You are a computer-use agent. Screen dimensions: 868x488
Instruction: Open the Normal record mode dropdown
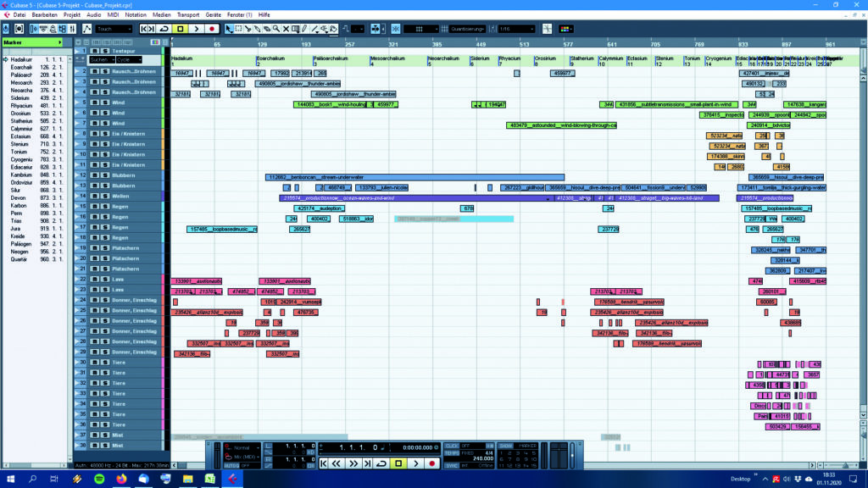pyautogui.click(x=243, y=447)
